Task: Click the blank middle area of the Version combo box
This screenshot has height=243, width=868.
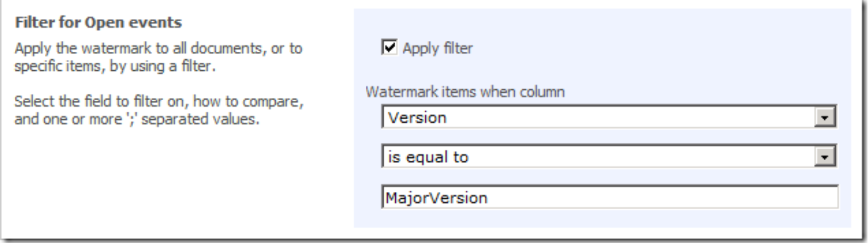Action: coord(628,118)
